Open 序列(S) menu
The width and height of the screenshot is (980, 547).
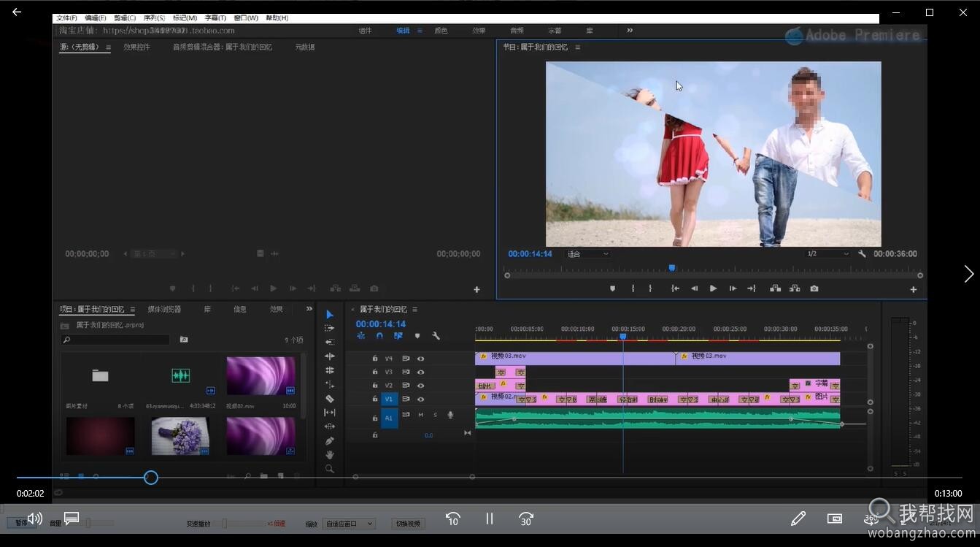[x=154, y=18]
